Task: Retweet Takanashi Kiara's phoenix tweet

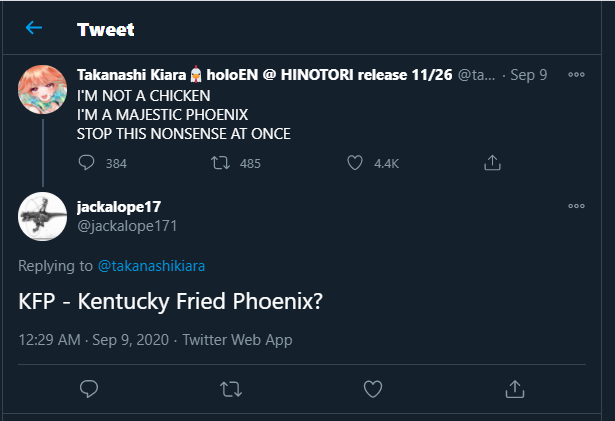Action: (x=223, y=162)
